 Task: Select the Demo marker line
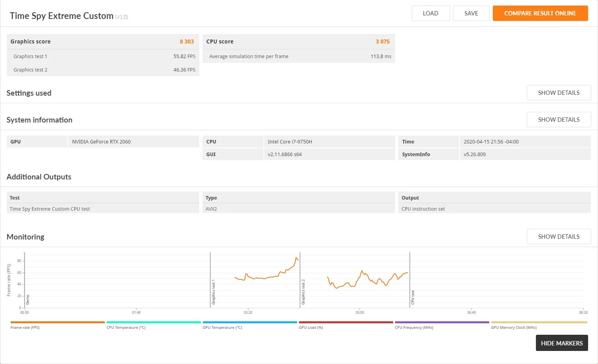point(25,280)
